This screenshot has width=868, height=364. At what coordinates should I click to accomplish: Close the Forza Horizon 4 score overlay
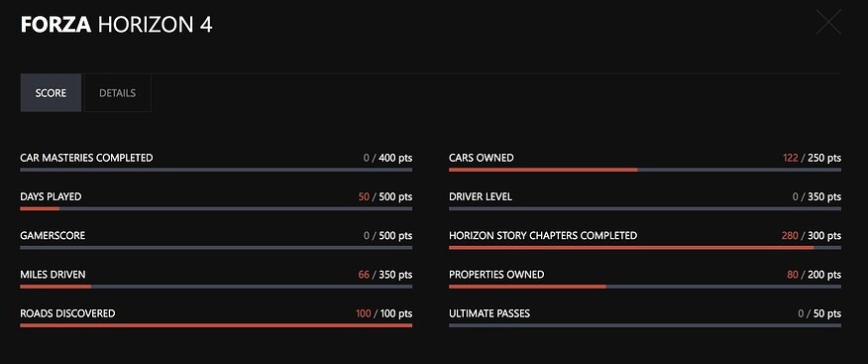point(828,22)
